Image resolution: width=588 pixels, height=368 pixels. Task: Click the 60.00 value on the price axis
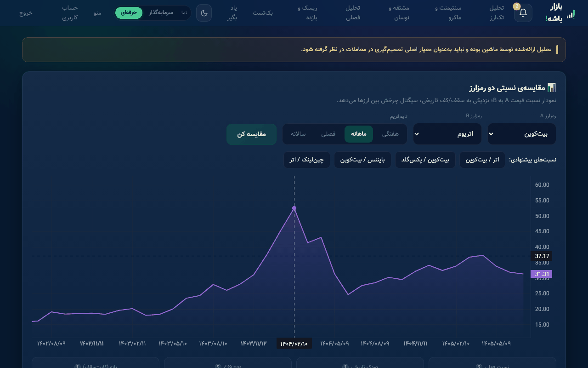pos(542,185)
